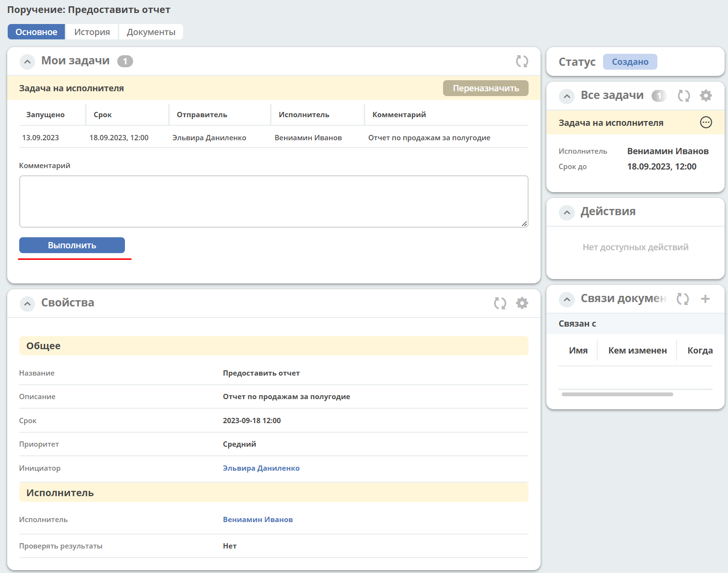Click the Имя column header
The image size is (728, 573).
tap(578, 351)
